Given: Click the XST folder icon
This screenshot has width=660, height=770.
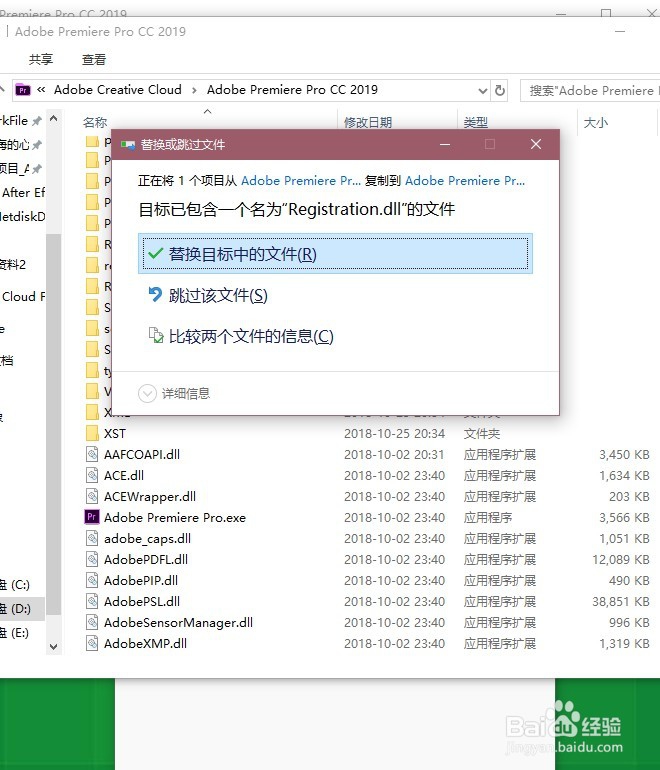Looking at the screenshot, I should point(92,433).
